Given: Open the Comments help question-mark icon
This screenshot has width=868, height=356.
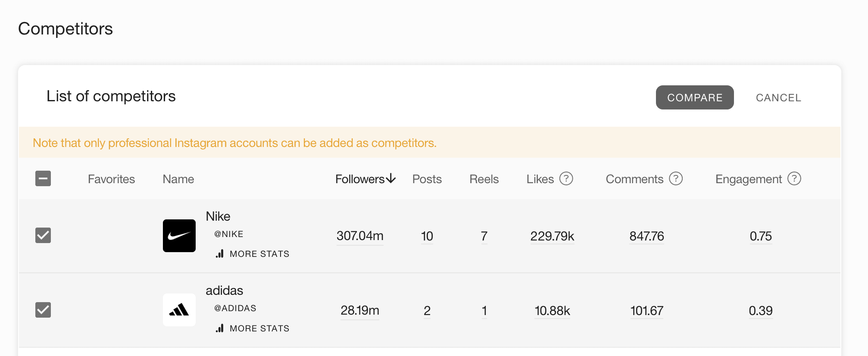Looking at the screenshot, I should click(x=676, y=178).
